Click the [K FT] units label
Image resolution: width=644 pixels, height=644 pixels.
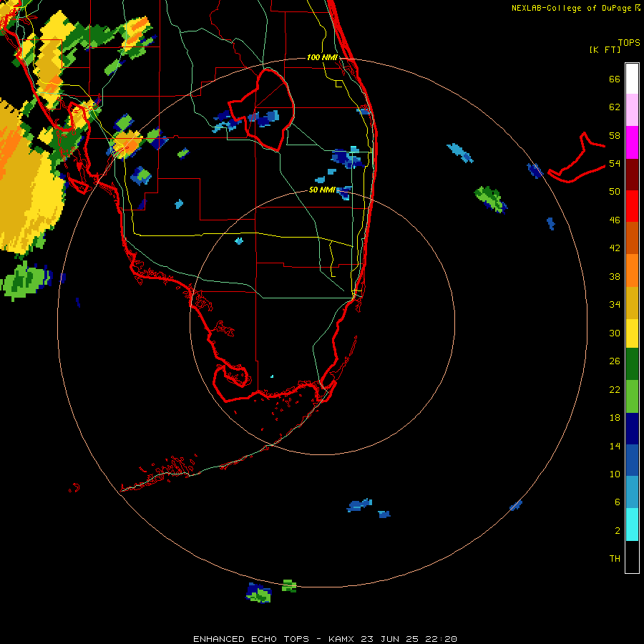[x=605, y=49]
